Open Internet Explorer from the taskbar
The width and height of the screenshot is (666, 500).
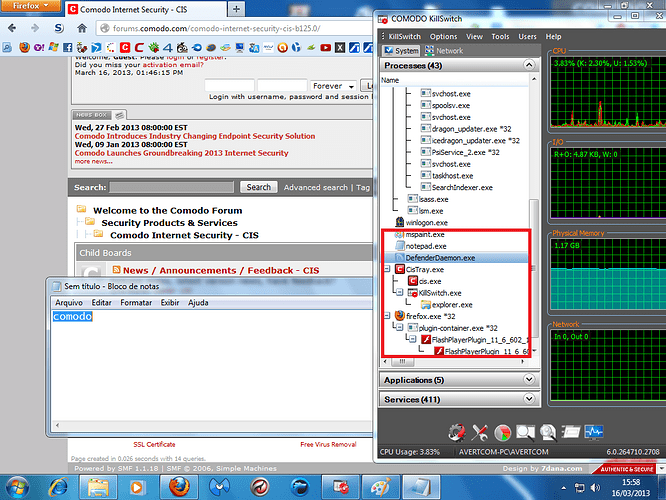pos(58,487)
